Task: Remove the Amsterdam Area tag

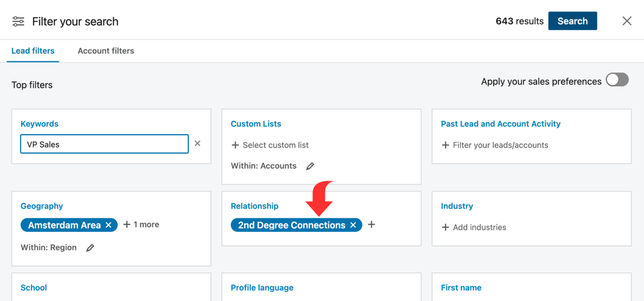Action: click(x=108, y=225)
